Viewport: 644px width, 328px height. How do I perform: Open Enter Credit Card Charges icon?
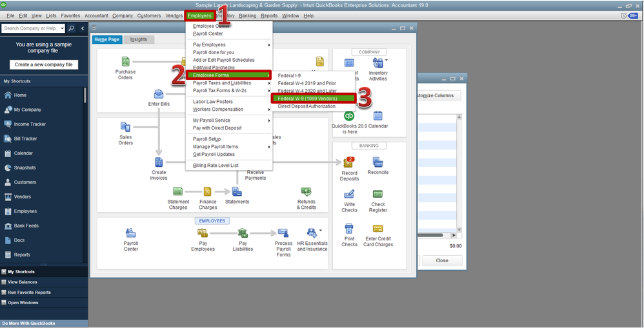[x=378, y=228]
